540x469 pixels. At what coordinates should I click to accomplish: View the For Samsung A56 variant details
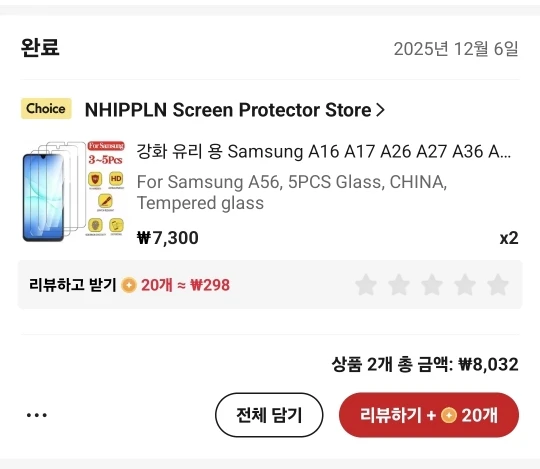coord(292,192)
